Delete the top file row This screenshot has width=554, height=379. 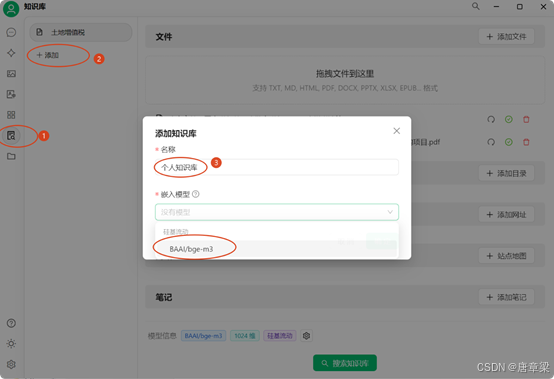(526, 119)
